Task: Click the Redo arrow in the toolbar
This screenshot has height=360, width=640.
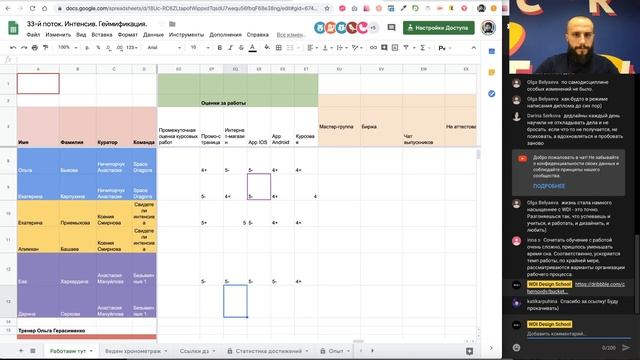Action: point(24,48)
